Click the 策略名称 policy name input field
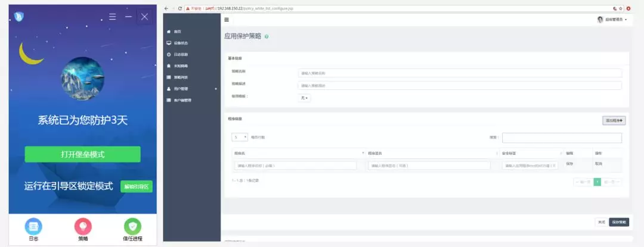The width and height of the screenshot is (644, 247). click(460, 73)
